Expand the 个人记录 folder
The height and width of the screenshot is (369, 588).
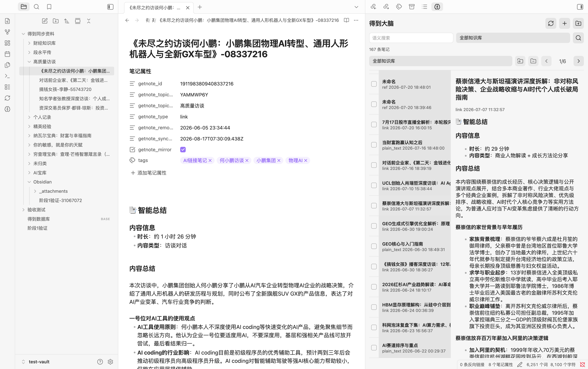(x=29, y=117)
